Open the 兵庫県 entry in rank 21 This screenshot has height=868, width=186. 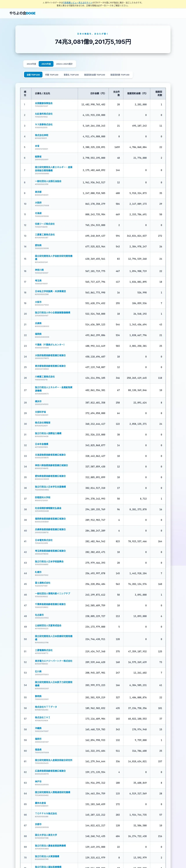[x=38, y=323]
